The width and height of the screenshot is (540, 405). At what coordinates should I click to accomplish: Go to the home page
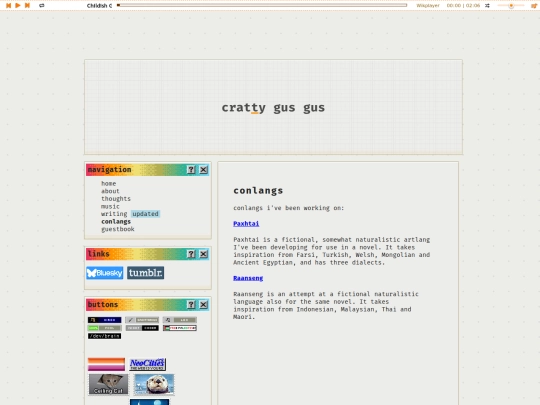click(108, 184)
